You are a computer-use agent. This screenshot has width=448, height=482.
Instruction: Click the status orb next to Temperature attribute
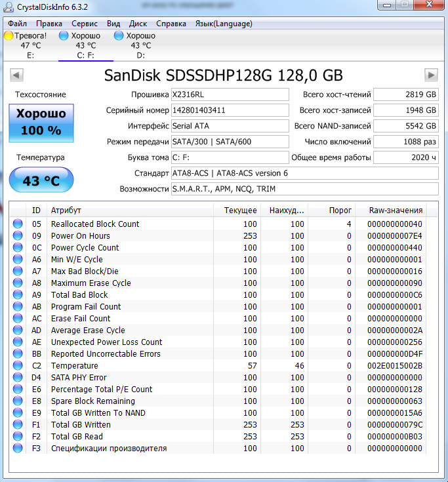(18, 366)
